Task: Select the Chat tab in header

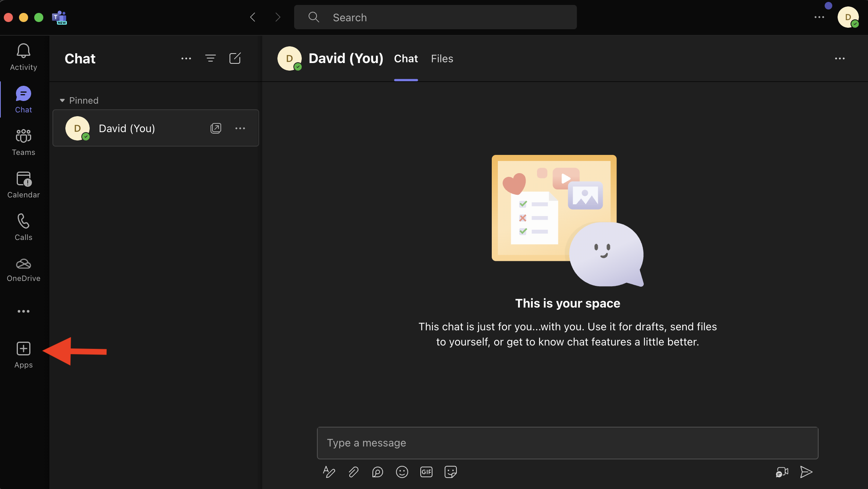Action: (x=406, y=59)
